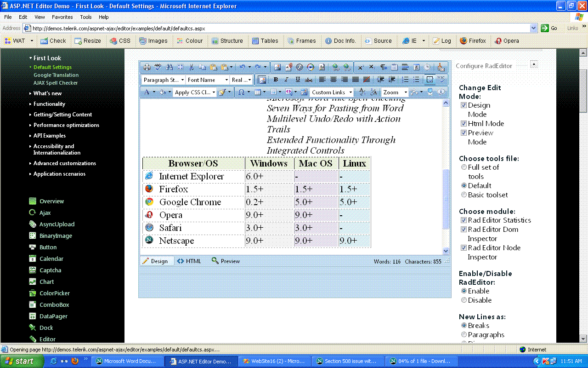Select Disable under Enable/Disable RadEditor

[x=464, y=300]
